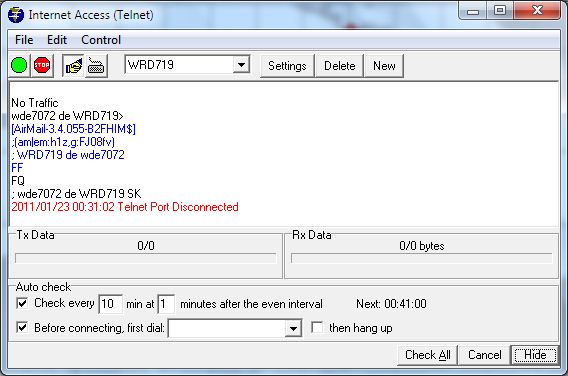Enable the then hang up checkbox
568x376 pixels.
pos(317,327)
